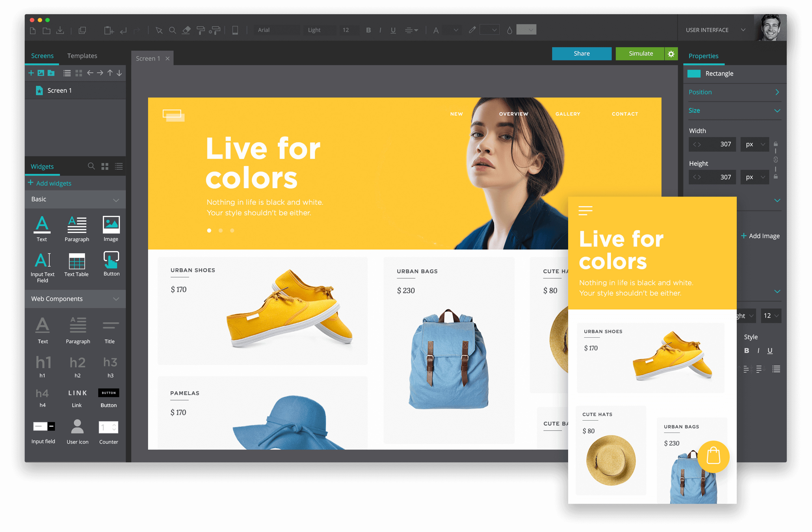Toggle Underline style in Properties panel
The image size is (812, 532).
(771, 350)
